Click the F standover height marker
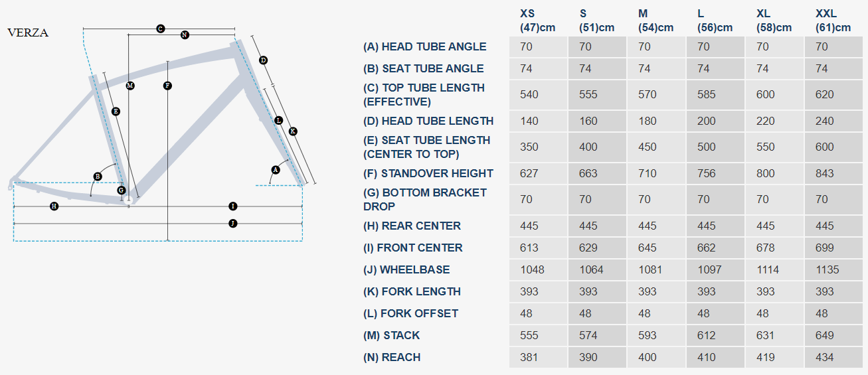 pyautogui.click(x=167, y=86)
